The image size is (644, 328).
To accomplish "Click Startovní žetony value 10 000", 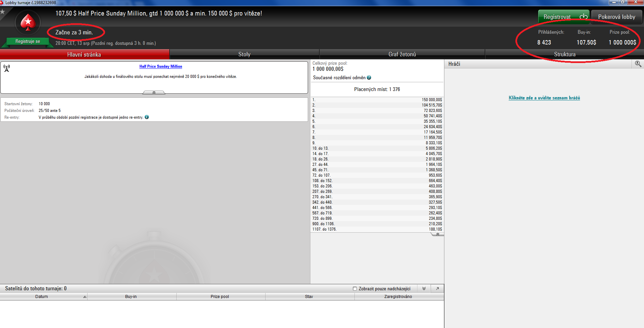I will coord(44,104).
